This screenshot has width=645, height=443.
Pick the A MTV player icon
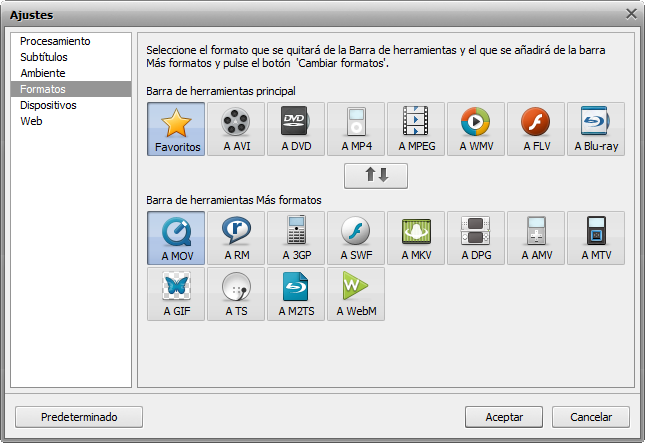(x=596, y=238)
